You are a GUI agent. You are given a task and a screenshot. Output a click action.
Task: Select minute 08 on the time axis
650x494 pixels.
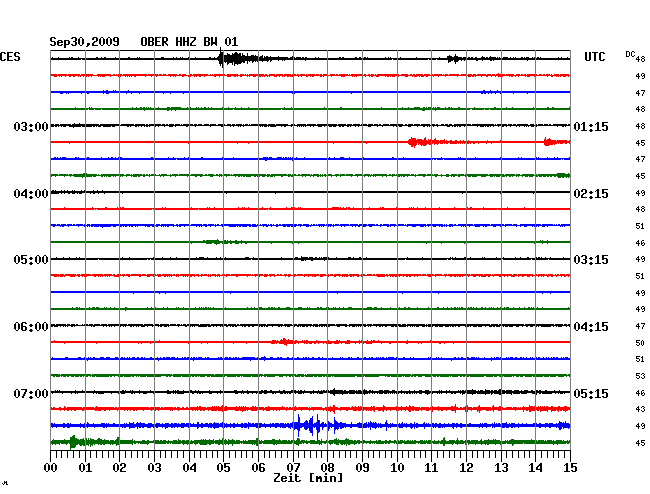327,467
